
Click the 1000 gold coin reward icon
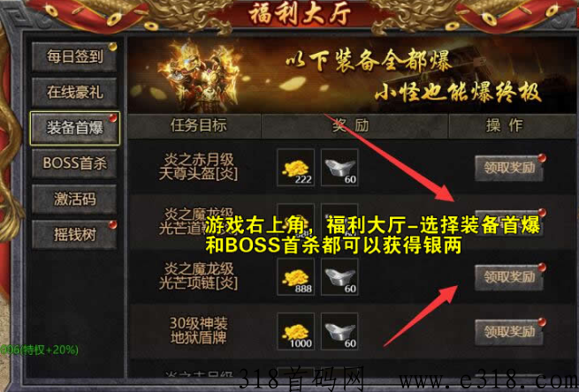coord(296,331)
